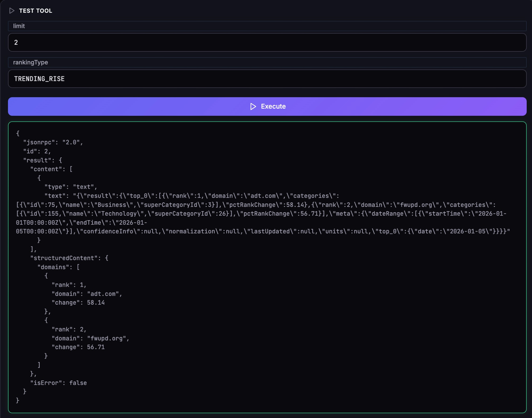Focus the rankingType field showing TRENDING_RISE

click(x=267, y=79)
